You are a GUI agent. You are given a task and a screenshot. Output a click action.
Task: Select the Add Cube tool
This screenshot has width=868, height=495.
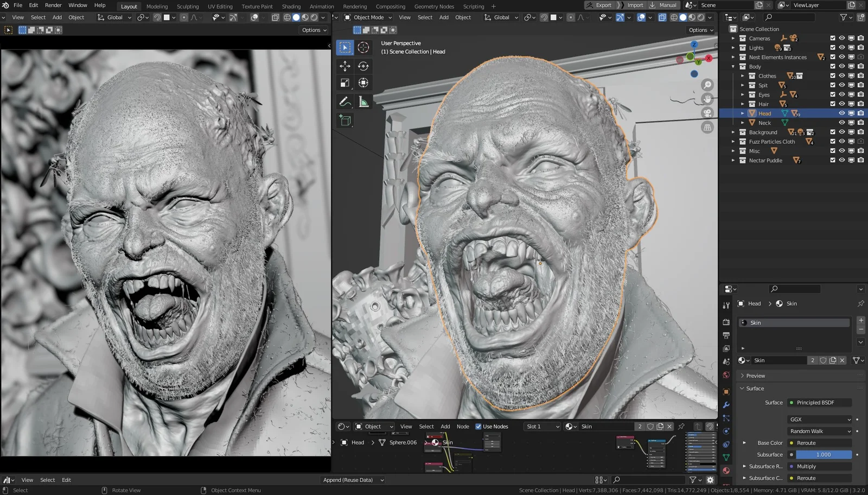tap(346, 120)
